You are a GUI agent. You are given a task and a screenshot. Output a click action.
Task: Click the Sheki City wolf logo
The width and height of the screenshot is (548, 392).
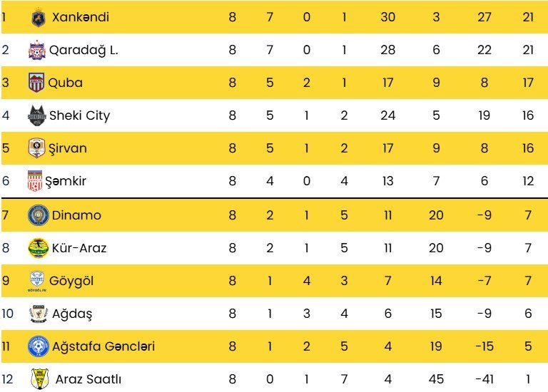tap(36, 115)
